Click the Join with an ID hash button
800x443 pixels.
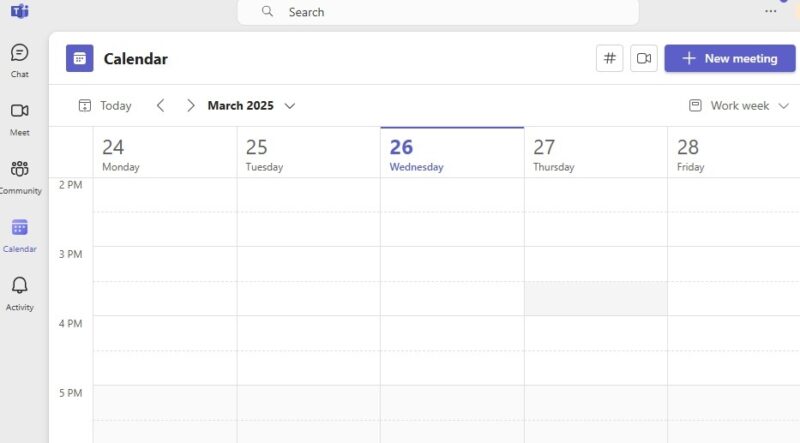coord(609,58)
